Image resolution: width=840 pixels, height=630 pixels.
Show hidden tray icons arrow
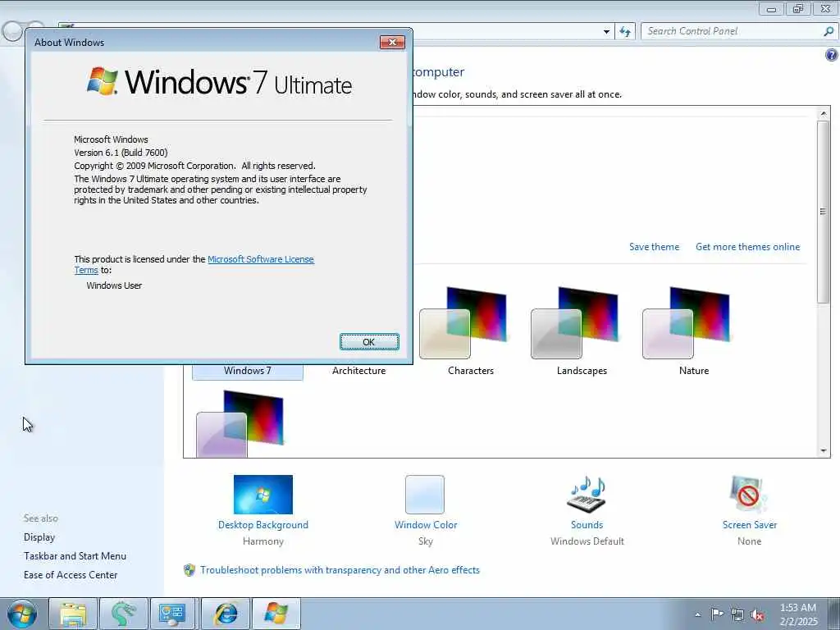(x=697, y=614)
